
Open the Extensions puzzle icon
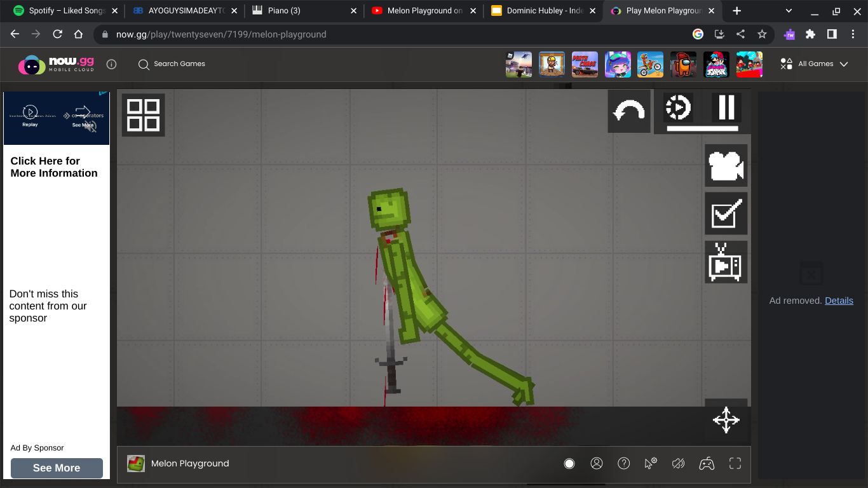point(810,34)
